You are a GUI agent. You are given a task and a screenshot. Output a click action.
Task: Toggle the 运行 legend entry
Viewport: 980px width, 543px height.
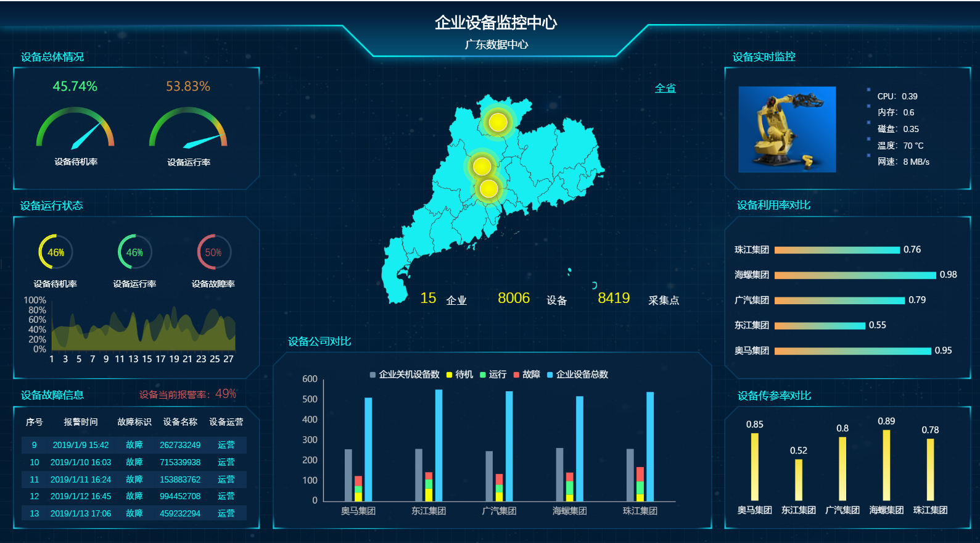coord(493,375)
